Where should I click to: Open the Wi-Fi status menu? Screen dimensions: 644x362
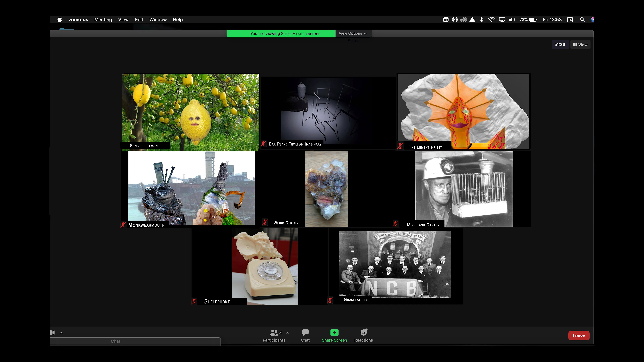point(492,20)
